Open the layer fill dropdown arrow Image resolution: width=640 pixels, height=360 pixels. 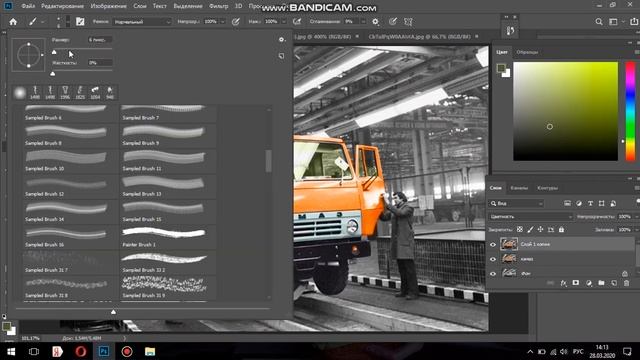tap(636, 230)
